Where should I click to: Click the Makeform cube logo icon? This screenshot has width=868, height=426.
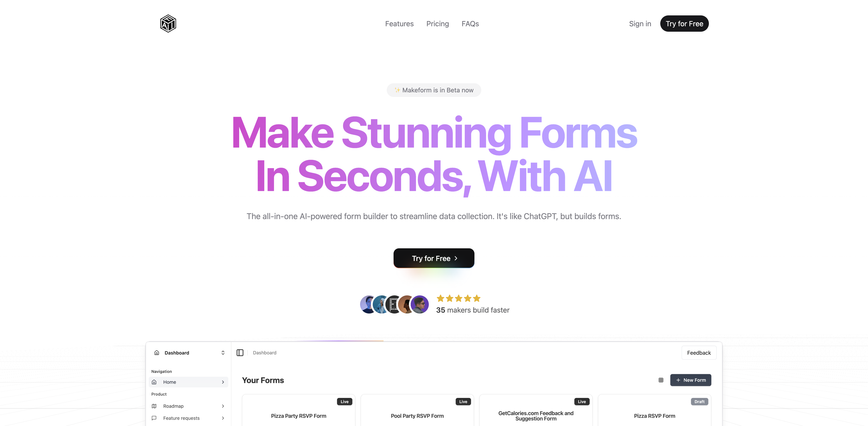tap(168, 23)
